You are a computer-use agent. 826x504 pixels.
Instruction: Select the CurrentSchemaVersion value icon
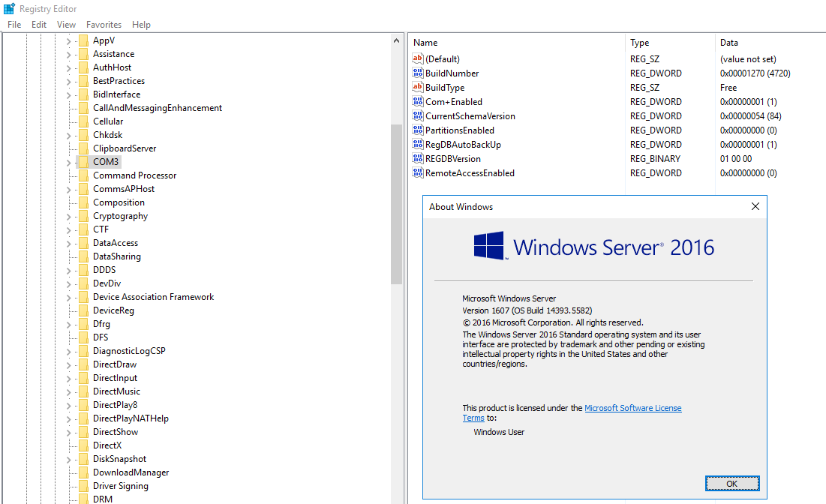418,115
